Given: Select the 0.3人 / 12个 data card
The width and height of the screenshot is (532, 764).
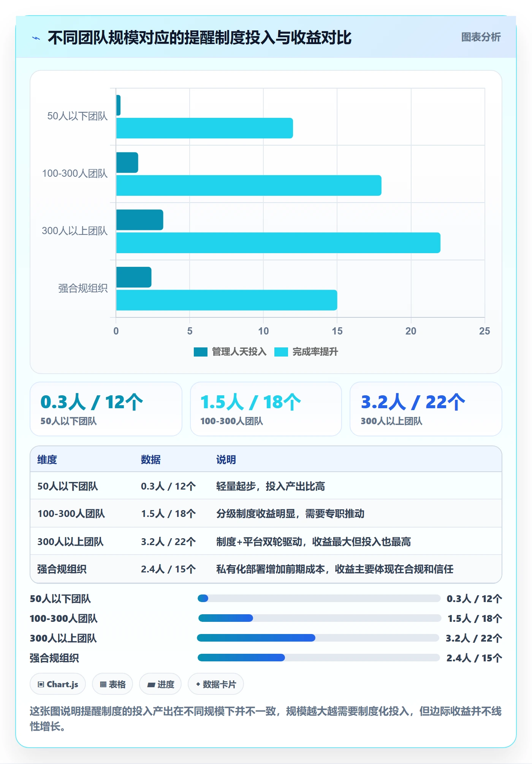Looking at the screenshot, I should click(x=106, y=409).
